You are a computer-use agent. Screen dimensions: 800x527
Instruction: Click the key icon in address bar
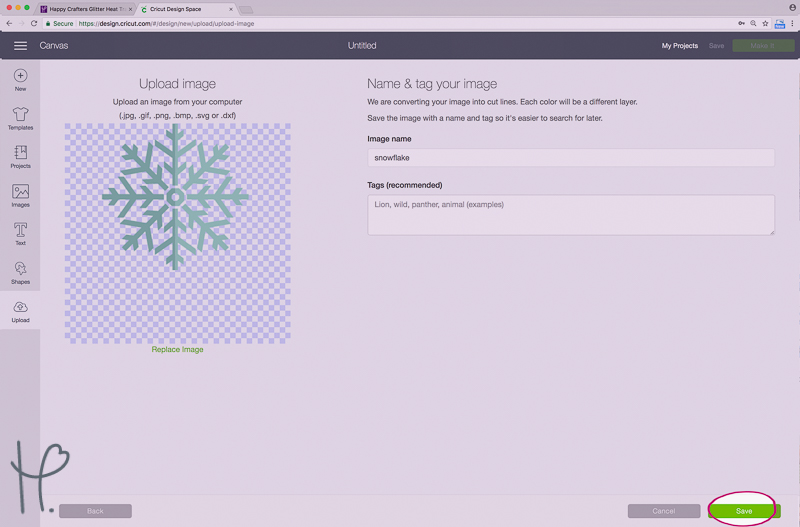tap(741, 23)
